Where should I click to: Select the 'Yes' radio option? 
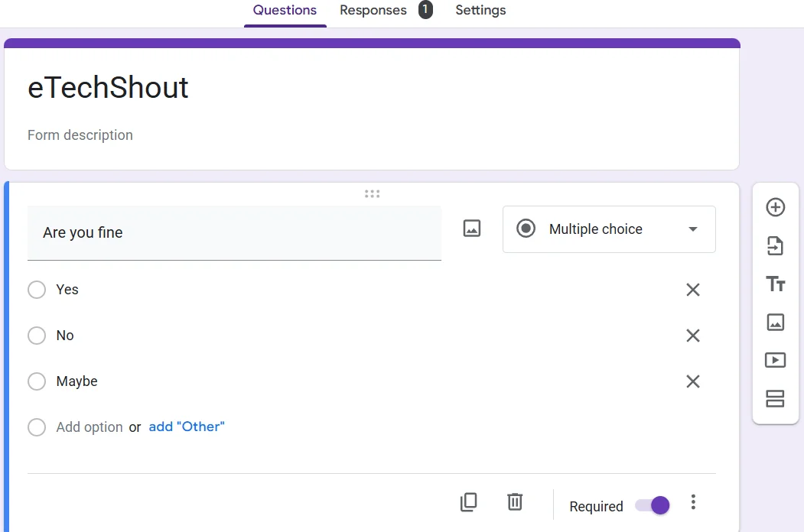tap(37, 290)
